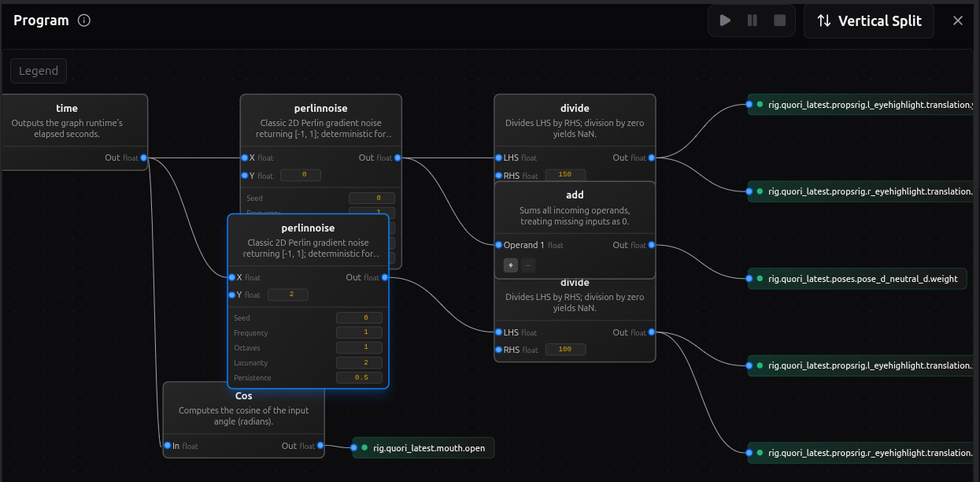980x482 pixels.
Task: Select the rig.quori_latest.mouth.open output node
Action: coord(423,447)
